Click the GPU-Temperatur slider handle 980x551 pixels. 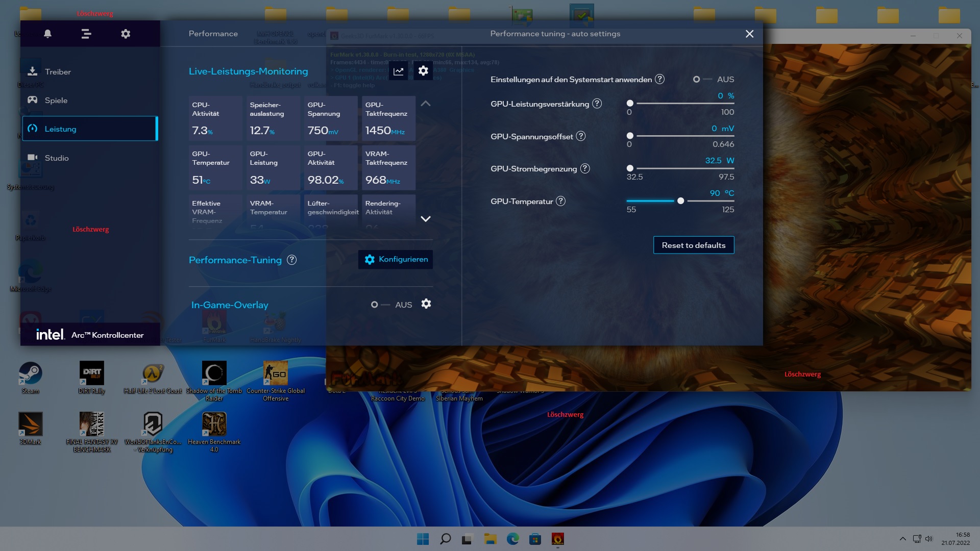point(680,201)
